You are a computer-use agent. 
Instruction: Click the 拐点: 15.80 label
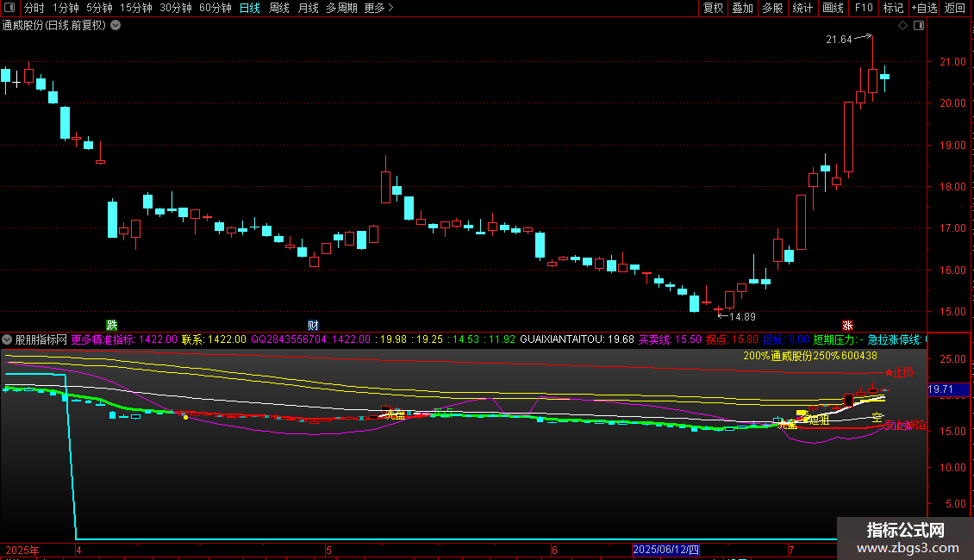click(732, 339)
